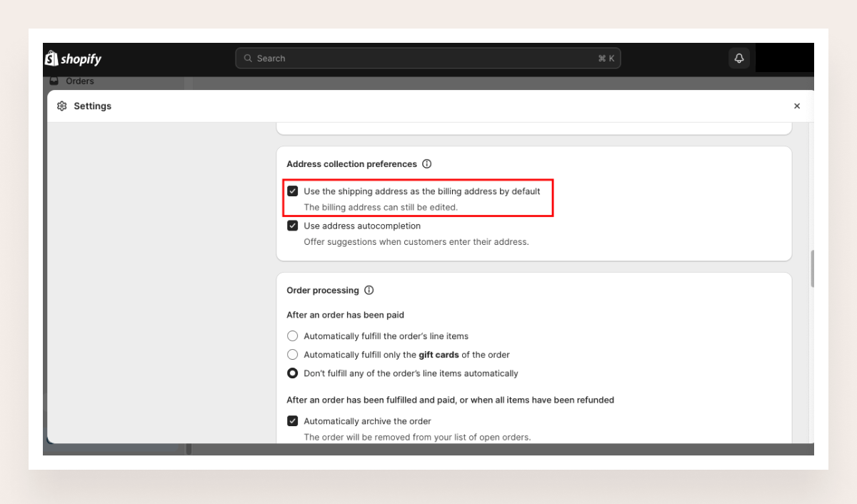Select Automatically fulfill only the gift cards

click(293, 354)
